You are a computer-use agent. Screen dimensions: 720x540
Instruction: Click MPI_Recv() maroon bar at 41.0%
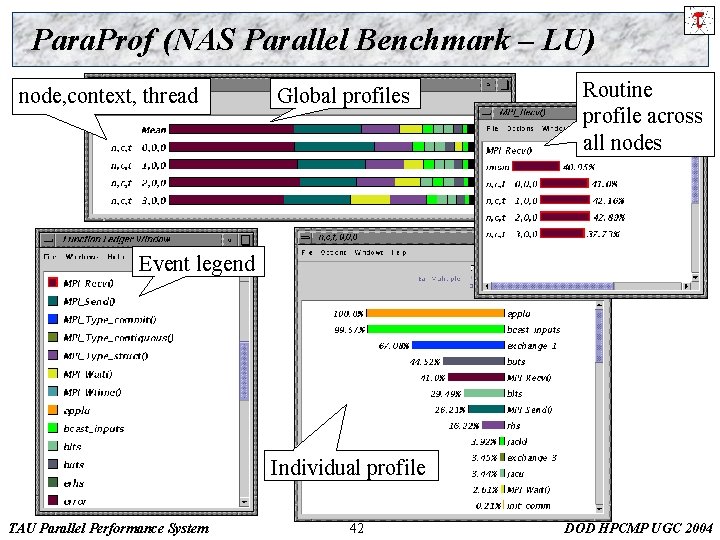click(476, 377)
